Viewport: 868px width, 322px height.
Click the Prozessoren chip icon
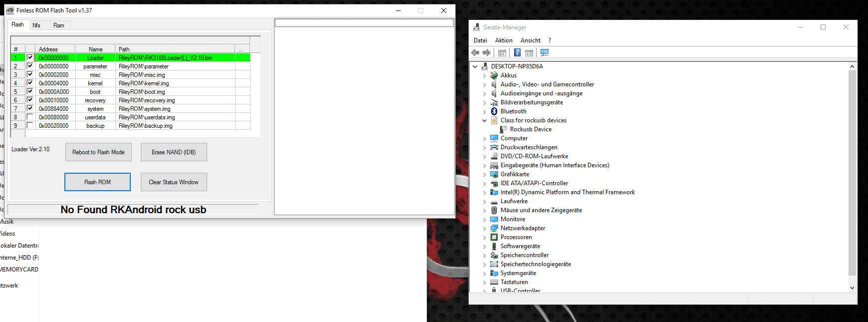click(494, 237)
